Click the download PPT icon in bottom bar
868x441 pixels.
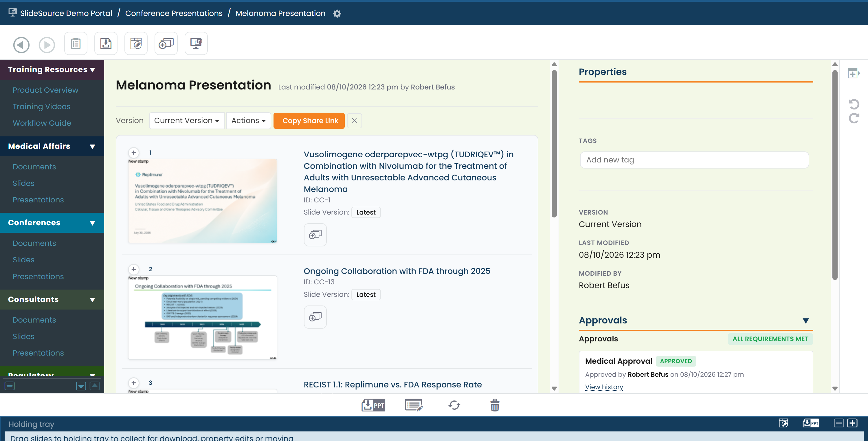pyautogui.click(x=373, y=405)
